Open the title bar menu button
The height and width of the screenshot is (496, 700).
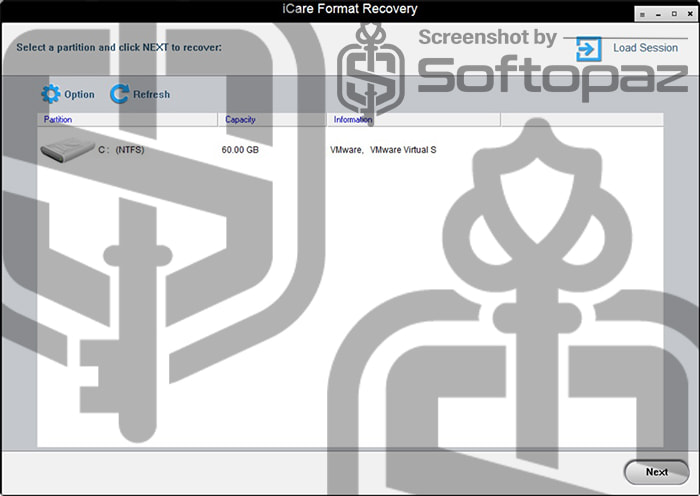(x=642, y=14)
